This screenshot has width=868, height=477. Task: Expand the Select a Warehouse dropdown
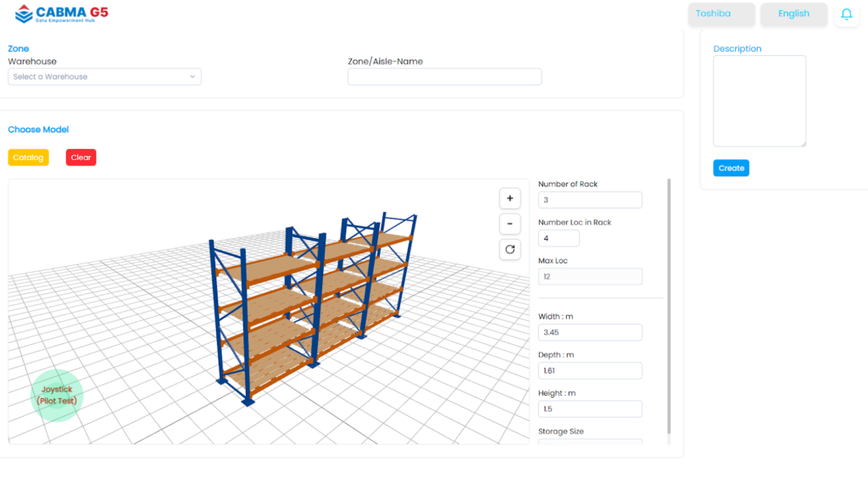click(104, 77)
